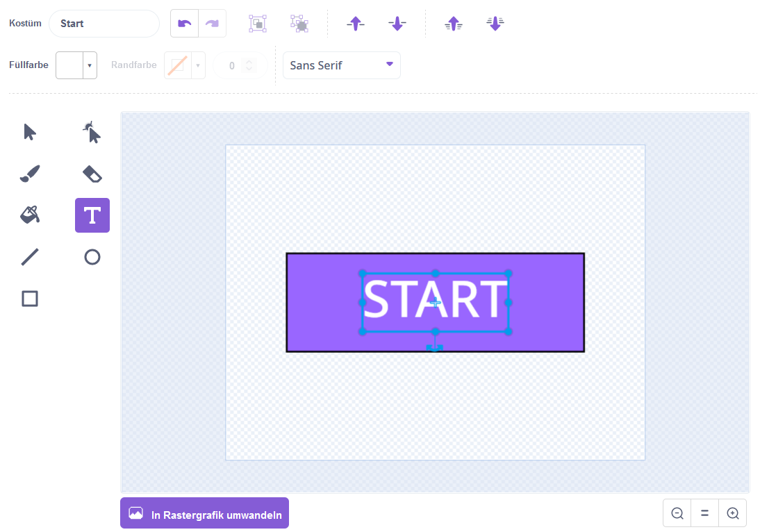Select the arrow Select tool
760x532 pixels.
[x=30, y=132]
